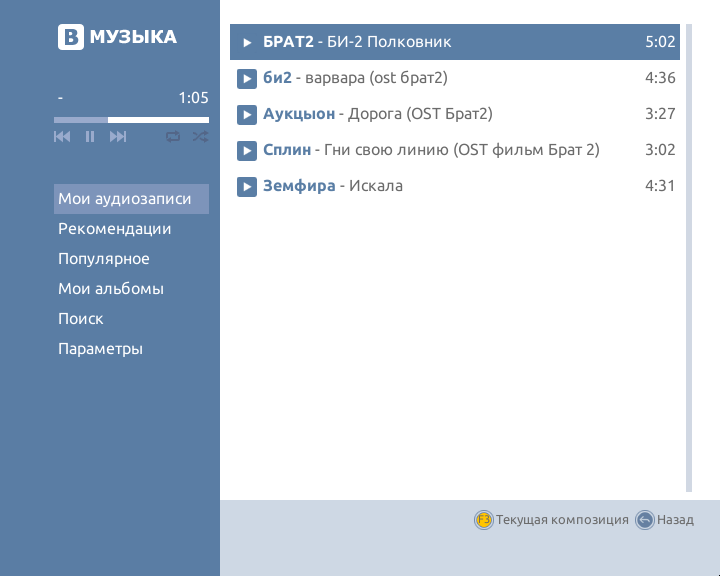The height and width of the screenshot is (576, 720).
Task: Click duration 4:36 of варвара
Action: click(x=660, y=78)
